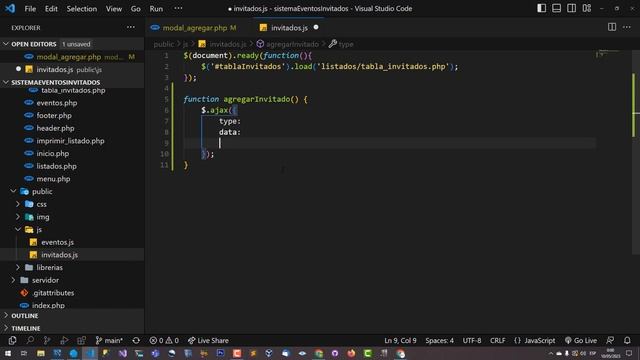The height and width of the screenshot is (360, 640).
Task: Open the File menu
Action: click(x=30, y=9)
